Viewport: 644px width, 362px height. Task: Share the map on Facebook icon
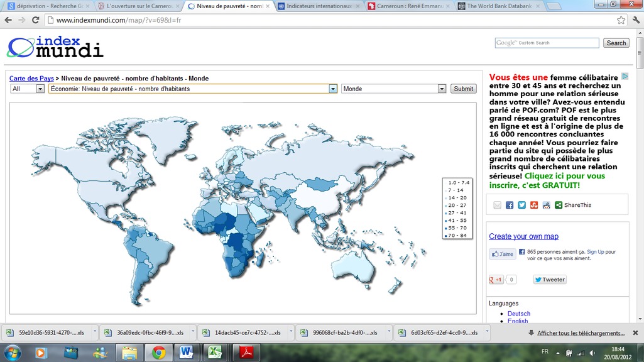tap(510, 205)
